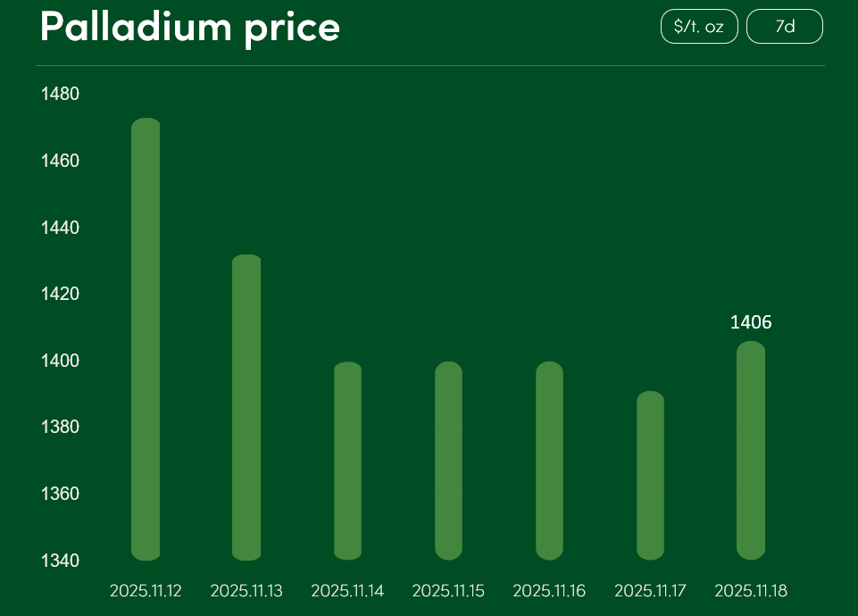
Task: Click the 1480 y-axis label
Action: click(60, 95)
